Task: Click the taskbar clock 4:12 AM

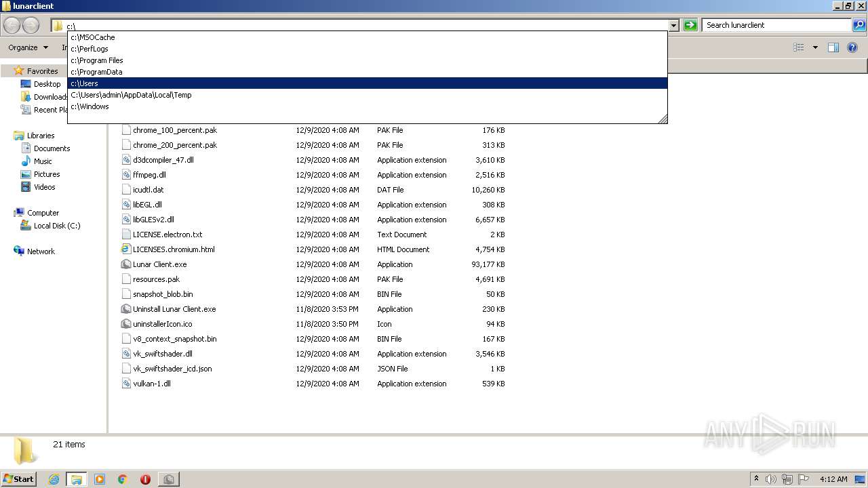Action: [833, 479]
